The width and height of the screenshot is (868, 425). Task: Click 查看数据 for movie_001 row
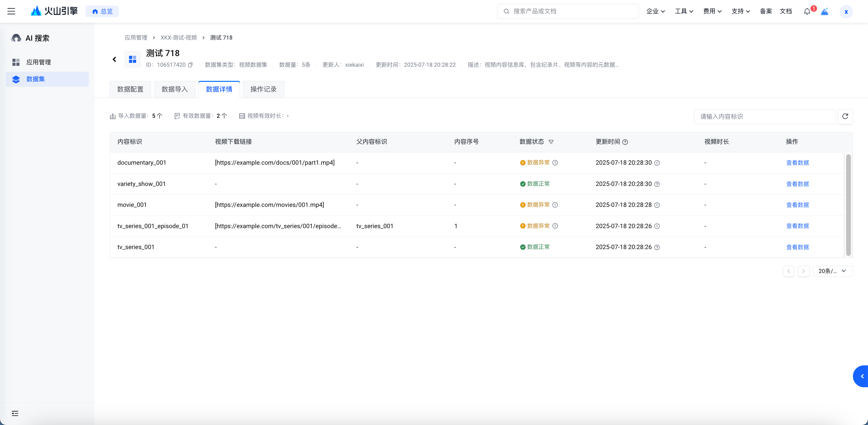(797, 205)
